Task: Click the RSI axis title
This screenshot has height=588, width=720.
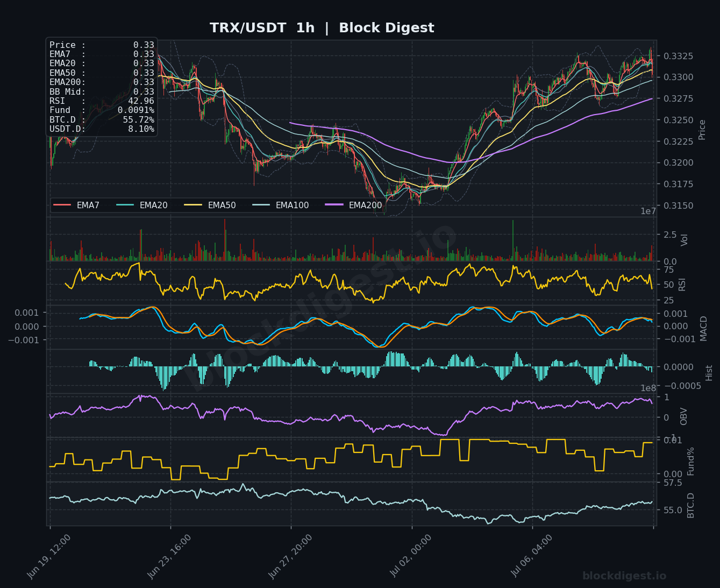Action: (x=682, y=284)
